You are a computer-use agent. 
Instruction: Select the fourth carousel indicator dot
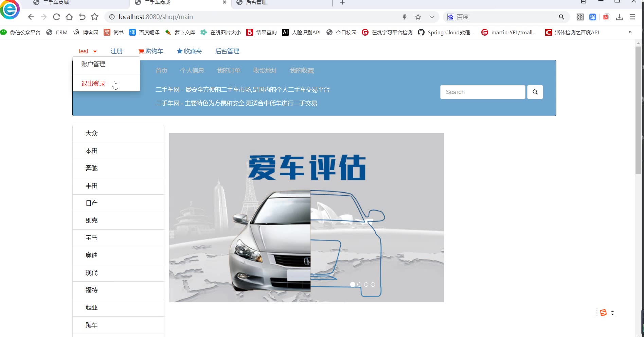pyautogui.click(x=373, y=284)
